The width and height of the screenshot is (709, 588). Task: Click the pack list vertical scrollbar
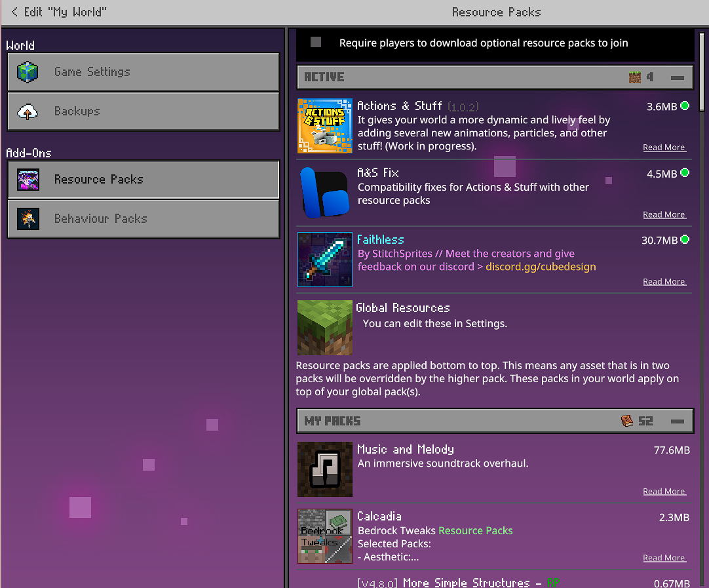click(x=702, y=71)
